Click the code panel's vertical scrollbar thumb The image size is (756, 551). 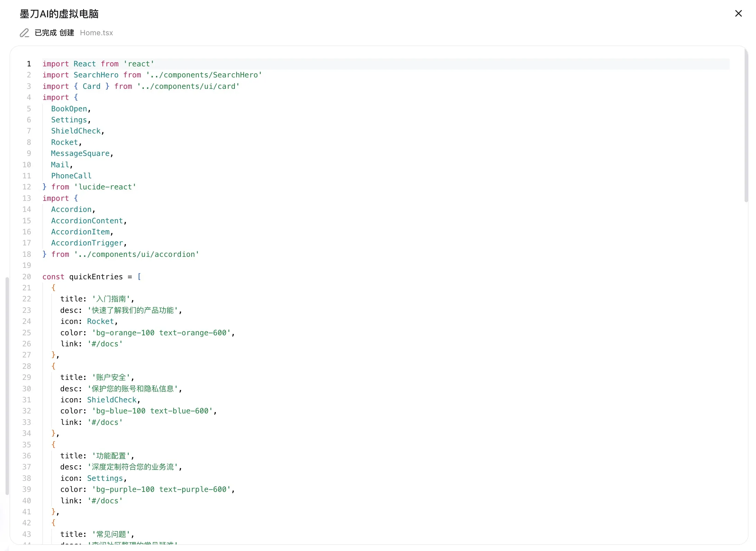click(x=746, y=126)
